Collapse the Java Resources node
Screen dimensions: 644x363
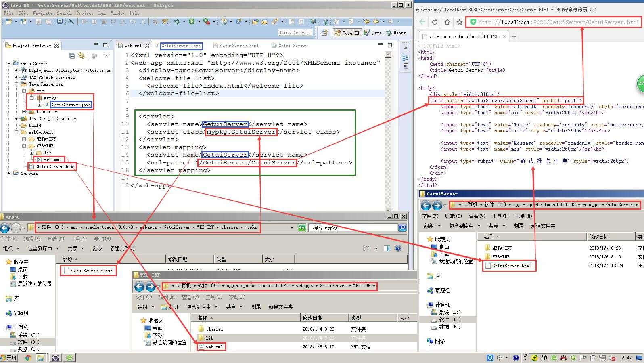click(17, 84)
